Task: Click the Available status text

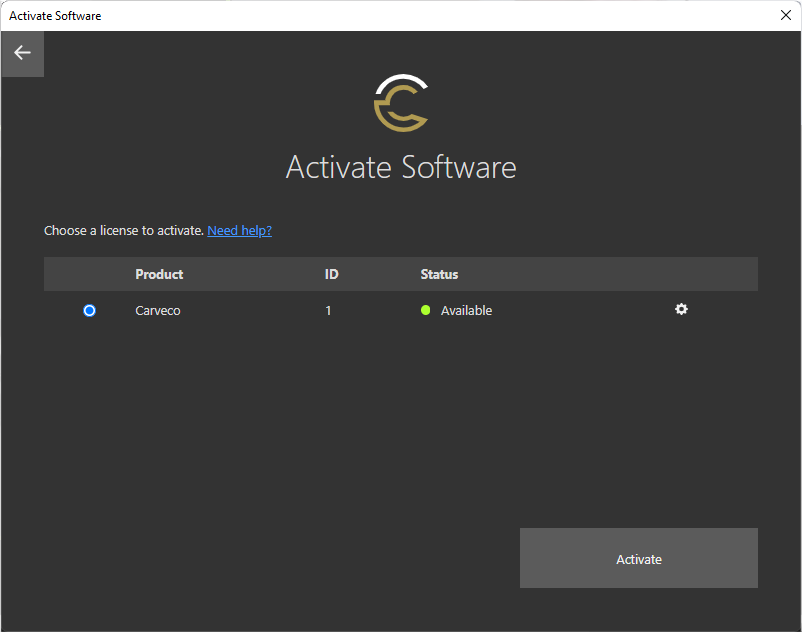Action: point(466,311)
